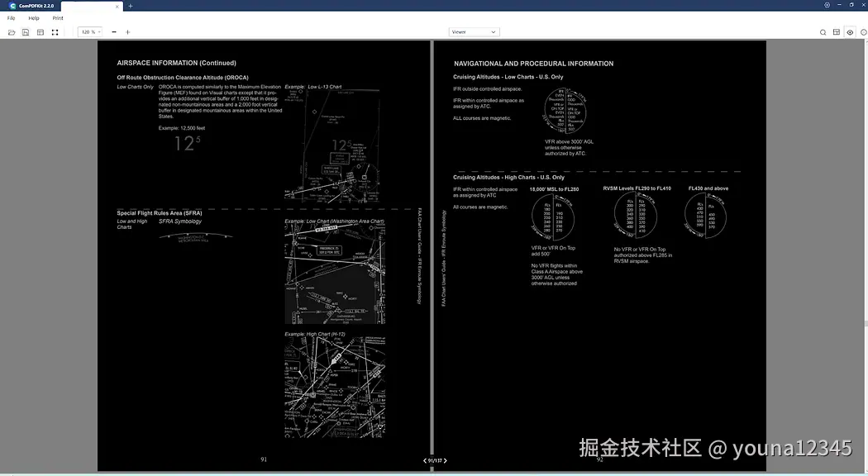The width and height of the screenshot is (868, 476).
Task: Enter full screen mode via toolbar icon
Action: pyautogui.click(x=55, y=32)
